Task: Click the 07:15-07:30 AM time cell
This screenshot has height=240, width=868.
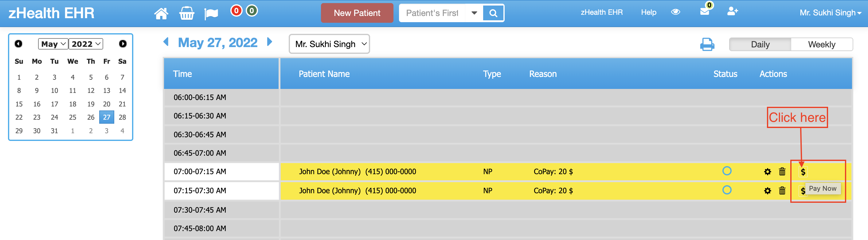Action: (x=221, y=191)
